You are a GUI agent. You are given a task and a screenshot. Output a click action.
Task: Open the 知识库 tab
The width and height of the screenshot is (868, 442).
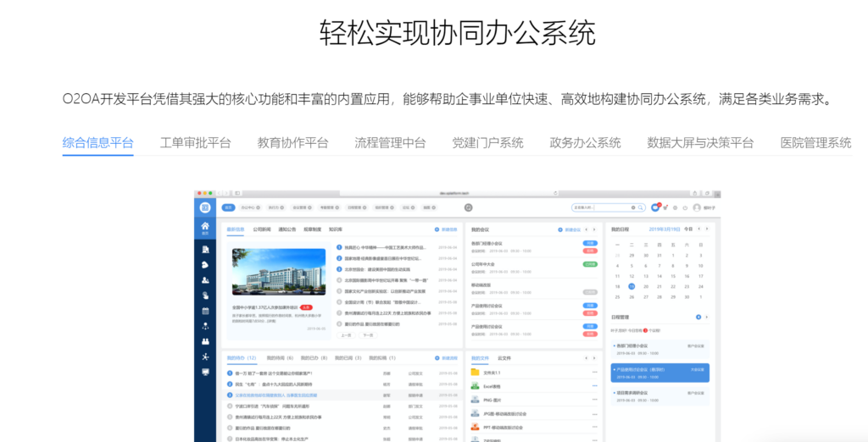tap(336, 229)
